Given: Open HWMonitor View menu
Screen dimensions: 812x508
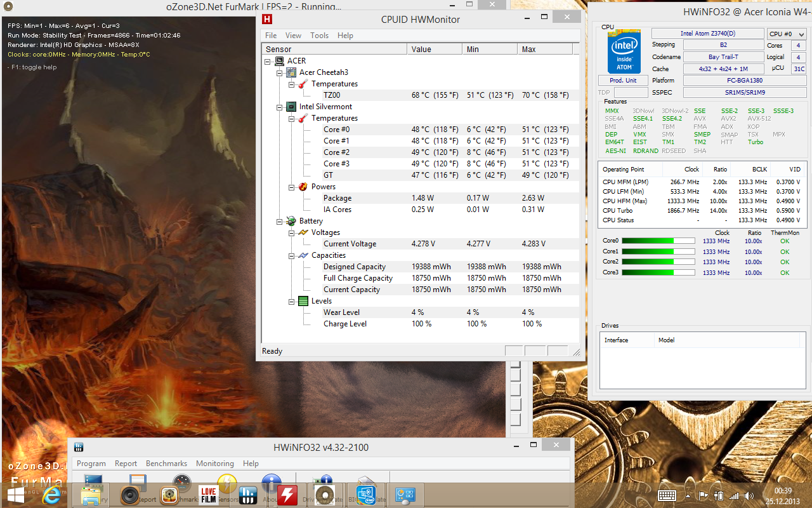Looking at the screenshot, I should [x=293, y=36].
